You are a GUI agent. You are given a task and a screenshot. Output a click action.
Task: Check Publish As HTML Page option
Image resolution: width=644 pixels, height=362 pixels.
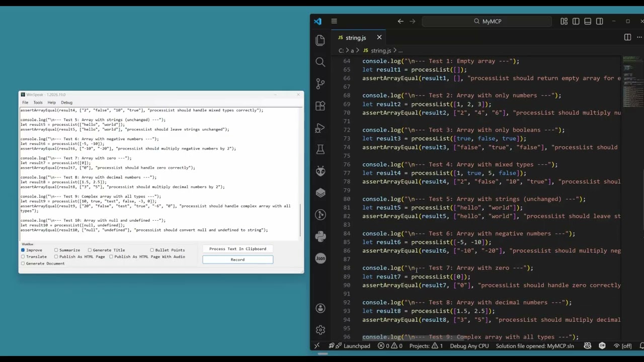[56, 256]
